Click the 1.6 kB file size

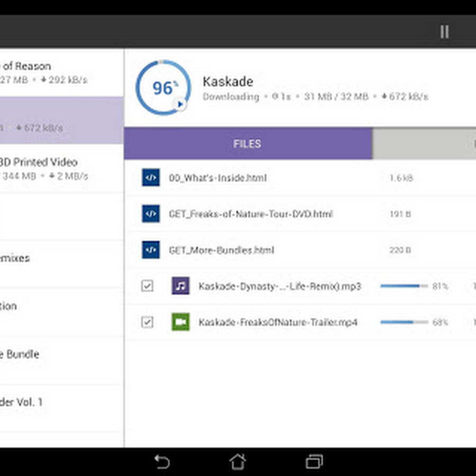coord(401,178)
